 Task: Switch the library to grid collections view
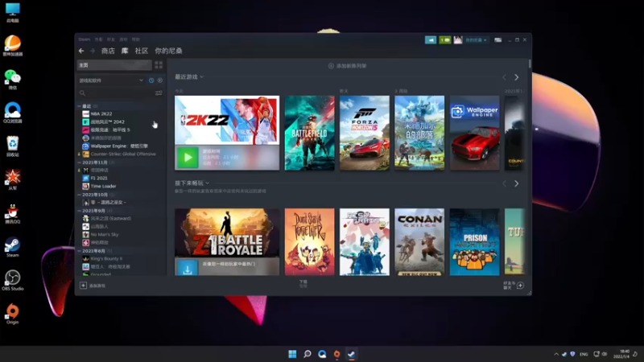tap(159, 65)
